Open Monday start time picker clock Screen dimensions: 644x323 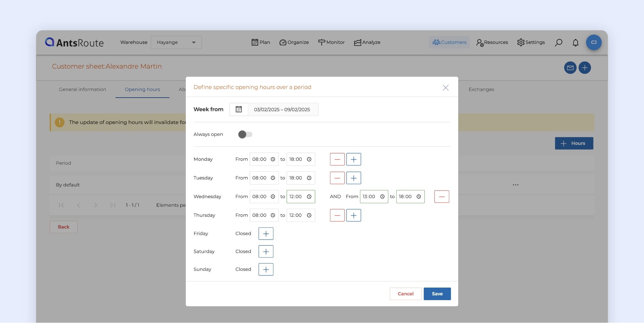click(x=273, y=159)
